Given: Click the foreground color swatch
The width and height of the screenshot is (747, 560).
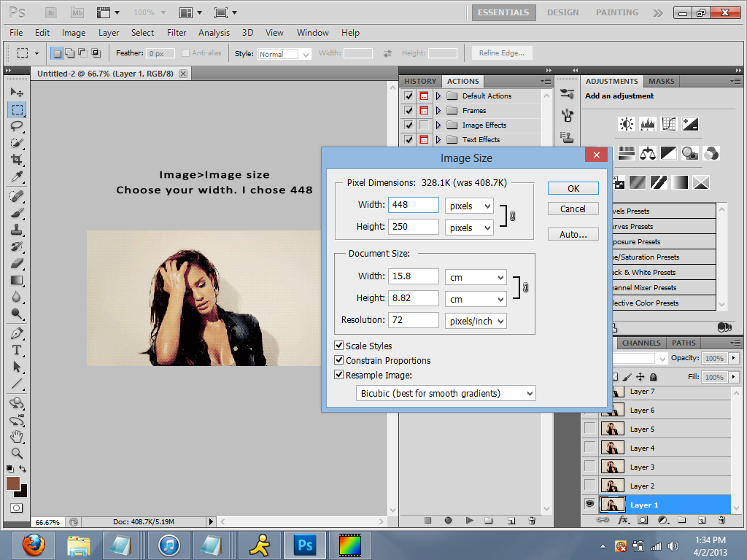Looking at the screenshot, I should (x=13, y=483).
